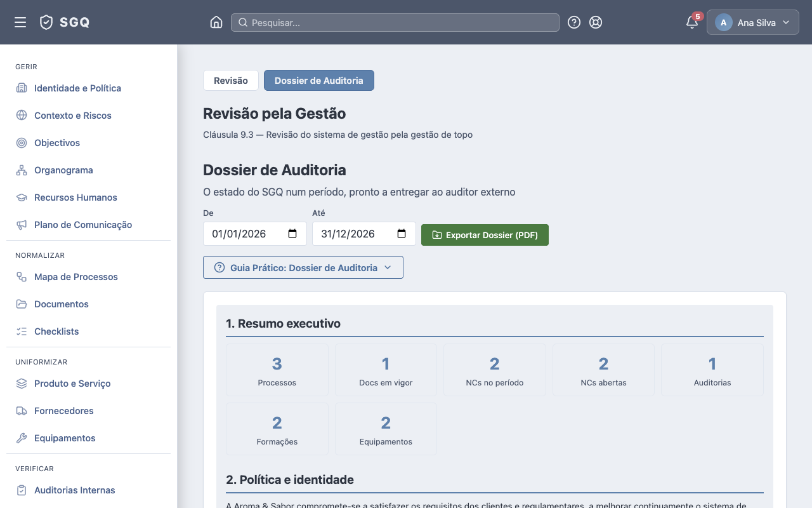This screenshot has height=508, width=812.
Task: Click the Auditorias summary card
Action: click(x=712, y=370)
